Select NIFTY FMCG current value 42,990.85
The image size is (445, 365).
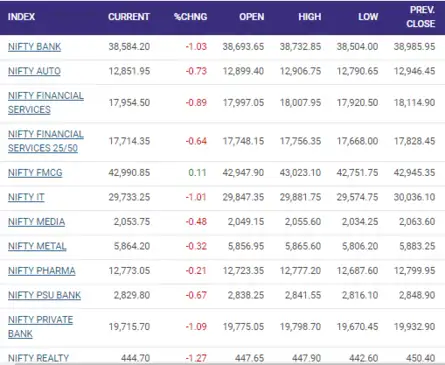(x=129, y=173)
